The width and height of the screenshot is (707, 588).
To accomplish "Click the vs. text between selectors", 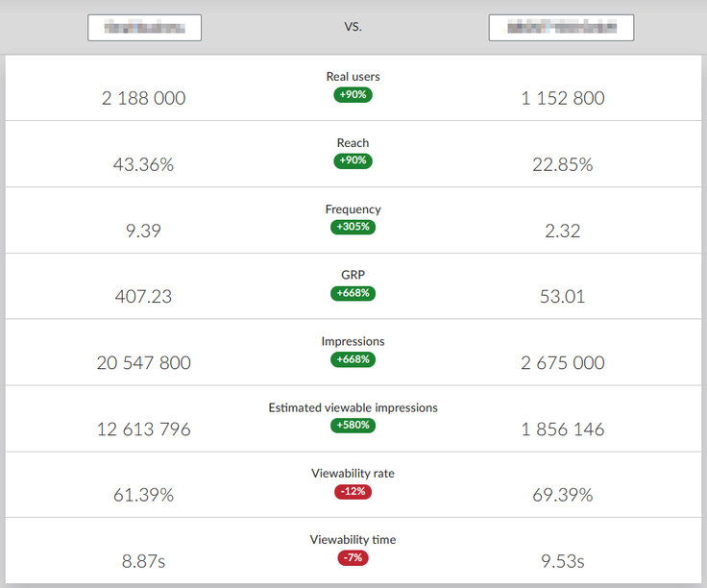I will (x=353, y=27).
